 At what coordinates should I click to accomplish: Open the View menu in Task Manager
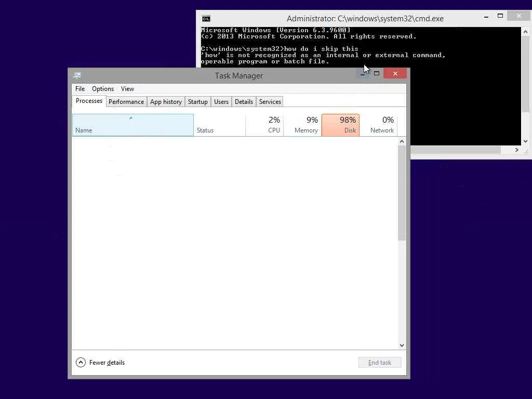pyautogui.click(x=127, y=89)
